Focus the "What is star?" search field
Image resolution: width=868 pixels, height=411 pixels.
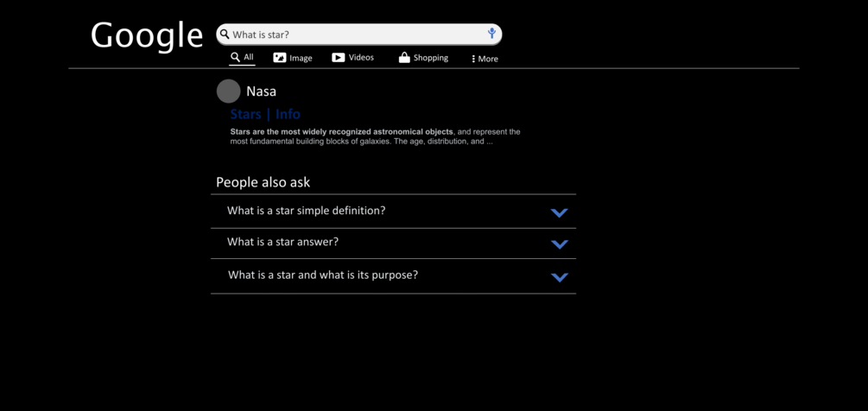pos(354,35)
